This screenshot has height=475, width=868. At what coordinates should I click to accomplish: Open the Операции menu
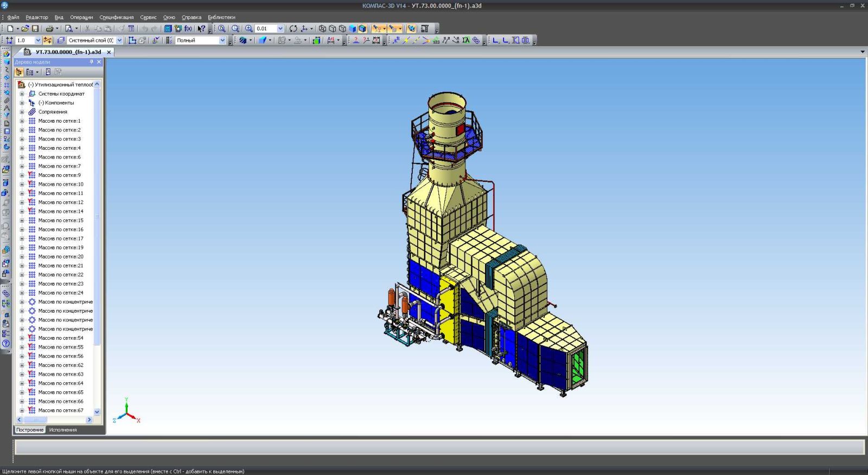(81, 17)
